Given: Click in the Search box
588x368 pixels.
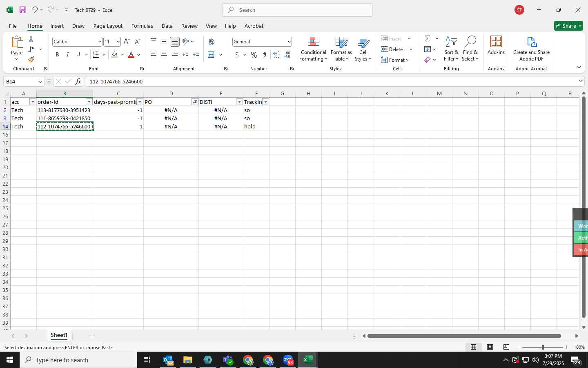Looking at the screenshot, I should pos(297,10).
